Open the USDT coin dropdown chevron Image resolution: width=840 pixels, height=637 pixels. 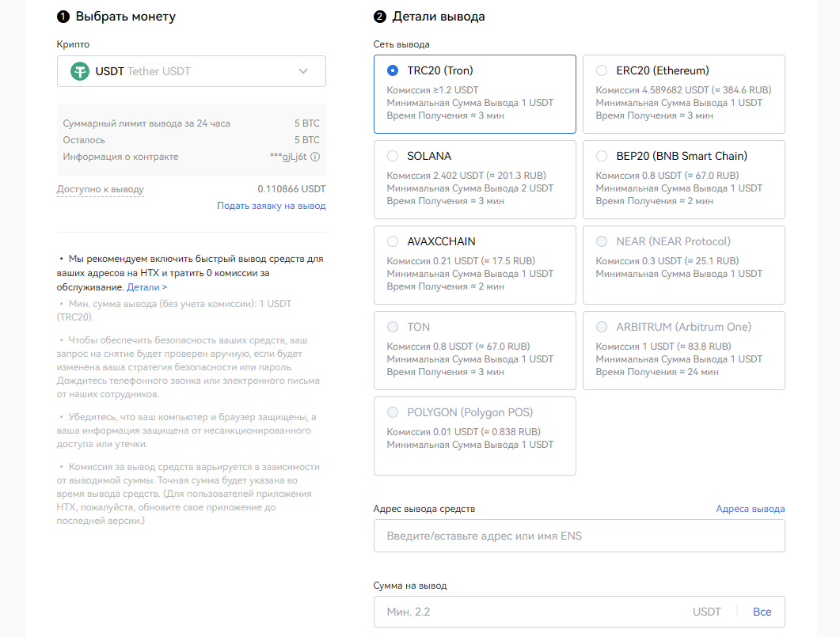point(303,71)
